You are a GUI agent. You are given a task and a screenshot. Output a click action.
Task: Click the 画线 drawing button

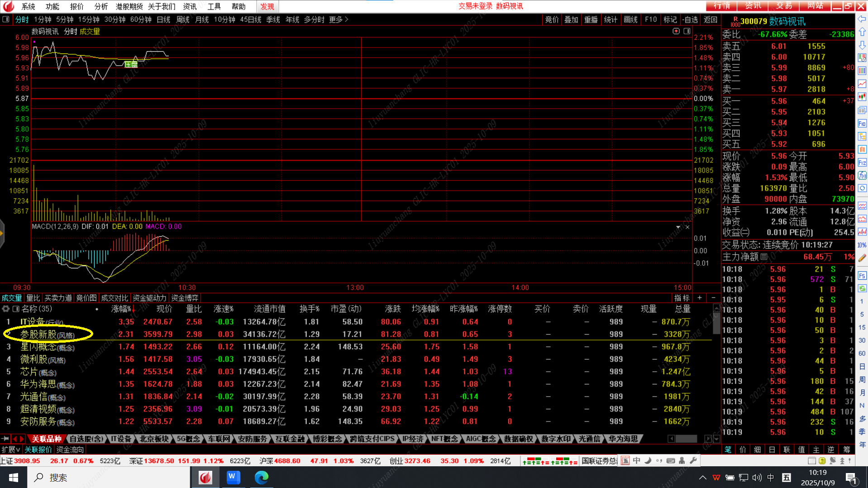(630, 19)
